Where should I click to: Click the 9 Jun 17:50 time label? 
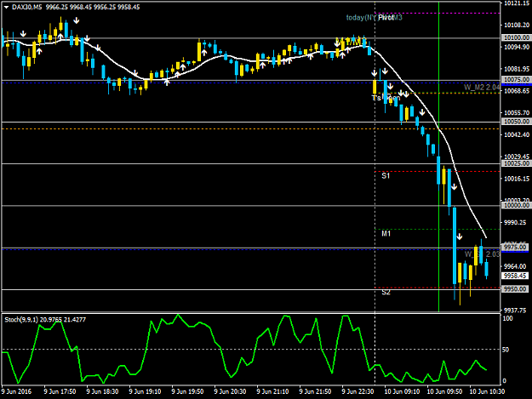coord(60,391)
